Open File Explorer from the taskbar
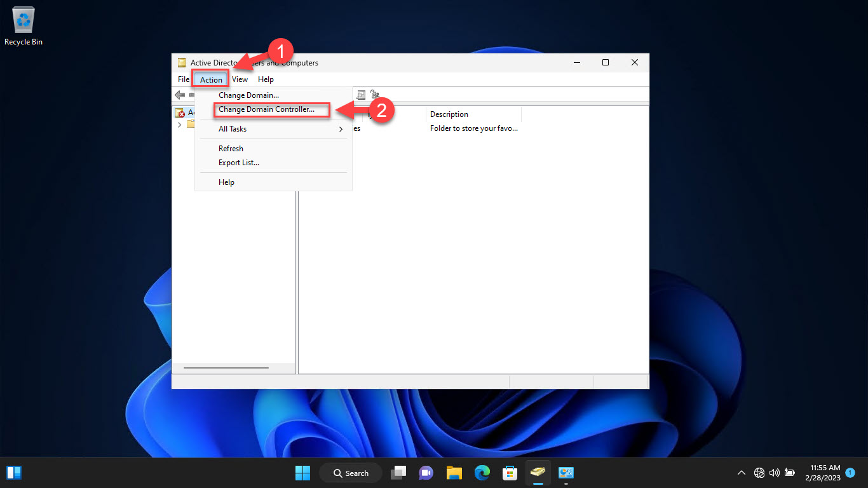Screen dimensions: 868x488 (x=454, y=473)
